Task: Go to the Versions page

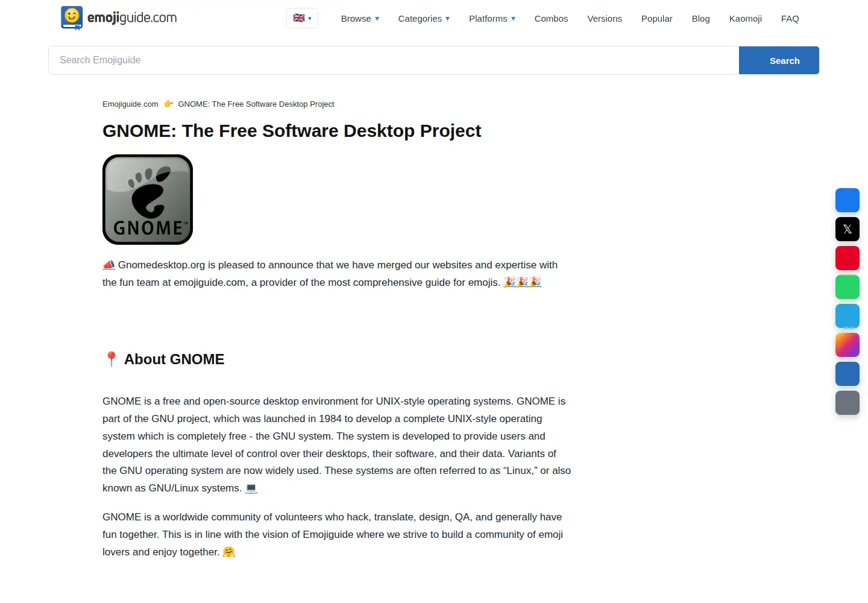Action: pyautogui.click(x=605, y=19)
